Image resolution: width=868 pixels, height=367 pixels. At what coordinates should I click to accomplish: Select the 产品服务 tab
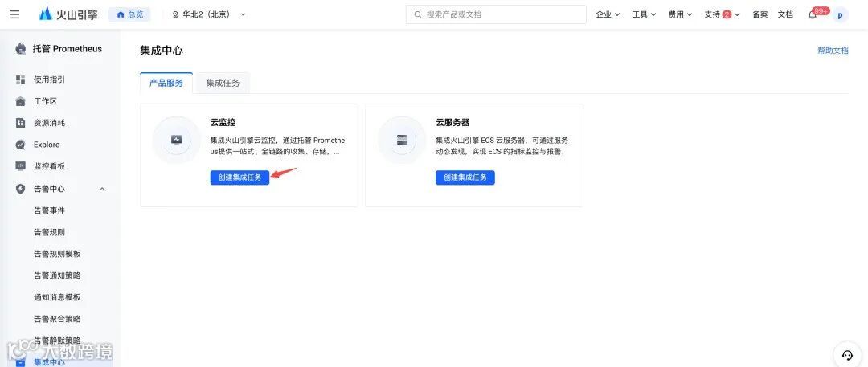coord(166,83)
